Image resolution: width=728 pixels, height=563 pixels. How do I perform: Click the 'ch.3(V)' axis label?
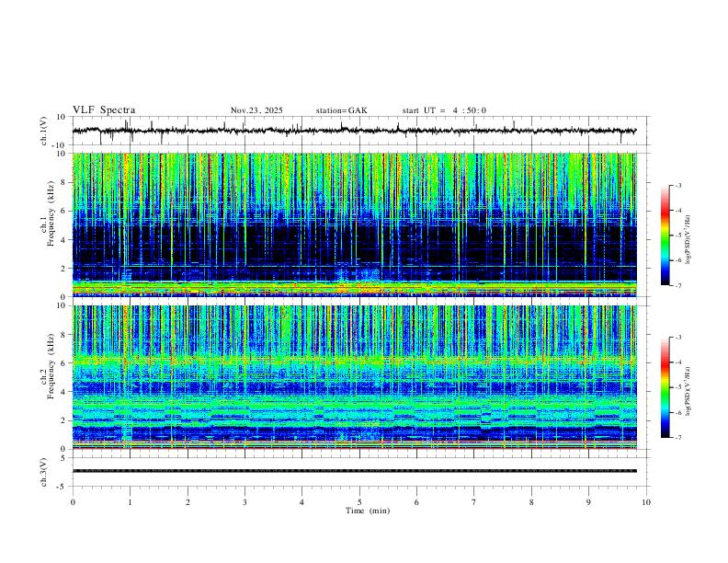(43, 473)
